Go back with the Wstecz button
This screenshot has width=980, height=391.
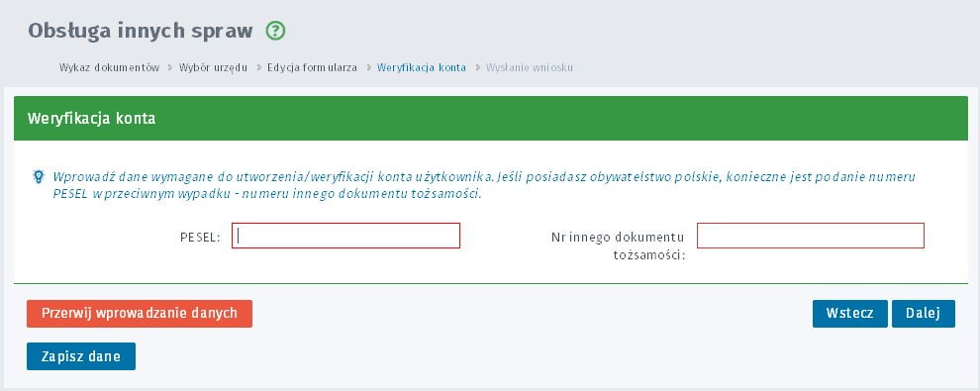850,314
